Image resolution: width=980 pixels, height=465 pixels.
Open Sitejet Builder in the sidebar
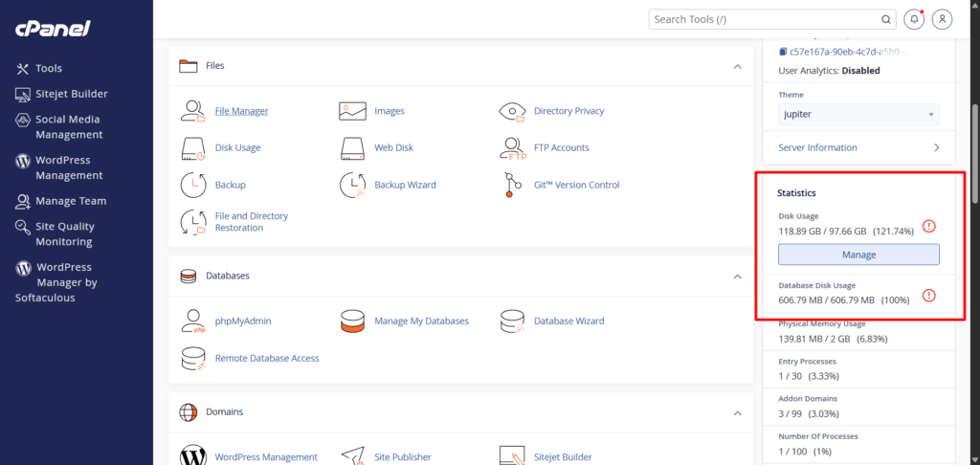point(71,94)
